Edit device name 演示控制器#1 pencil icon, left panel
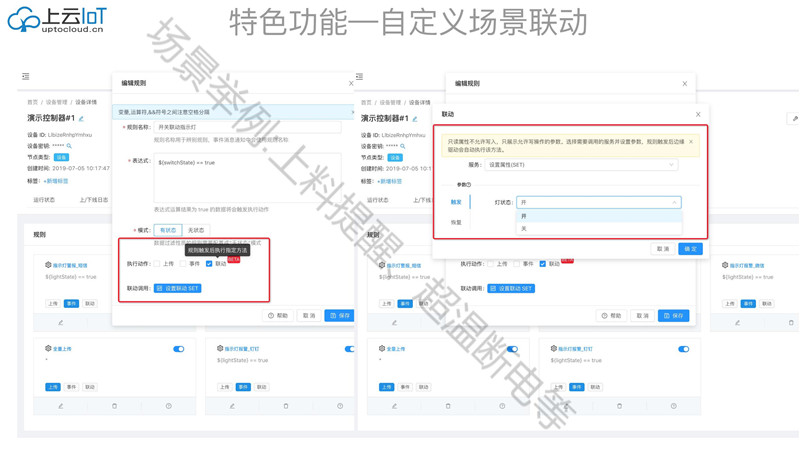Screen dimensions: 800x450 [x=82, y=119]
